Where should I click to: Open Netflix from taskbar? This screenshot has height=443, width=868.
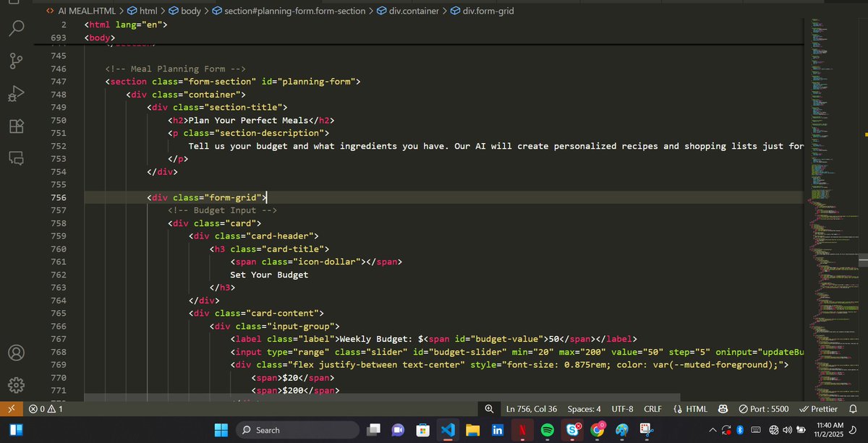[522, 430]
